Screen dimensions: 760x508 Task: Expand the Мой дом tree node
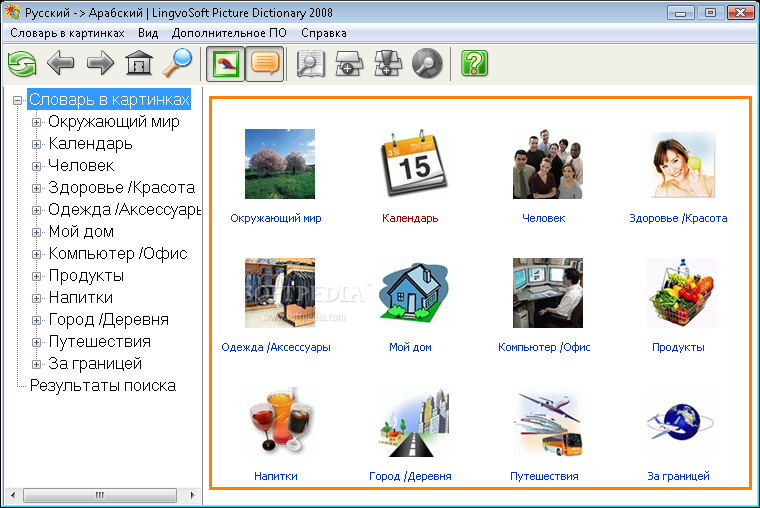click(x=36, y=232)
